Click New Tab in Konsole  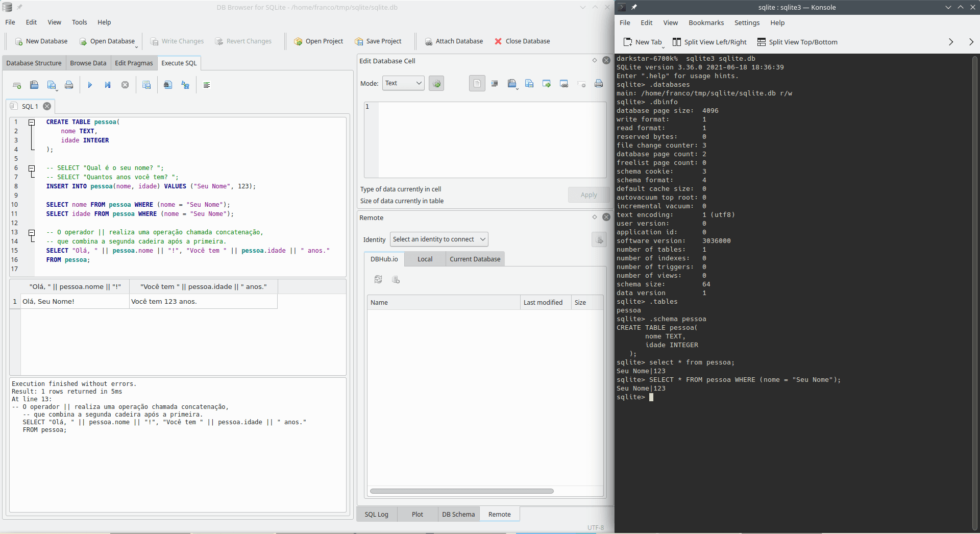point(643,42)
